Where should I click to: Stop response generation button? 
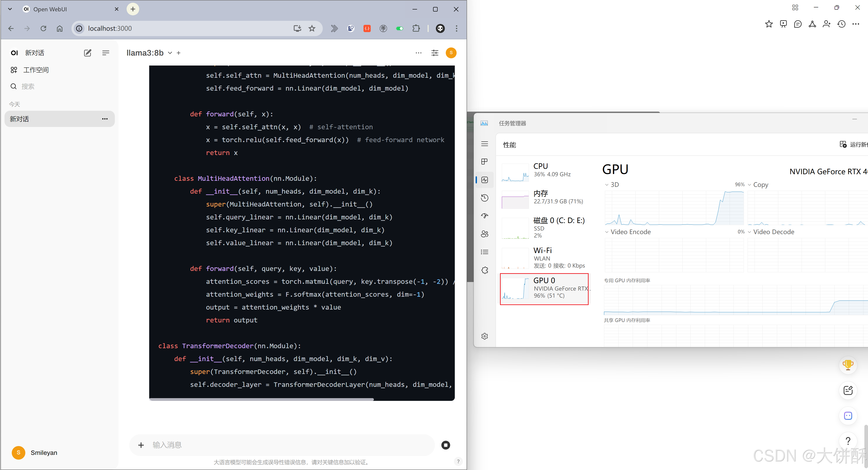[446, 445]
